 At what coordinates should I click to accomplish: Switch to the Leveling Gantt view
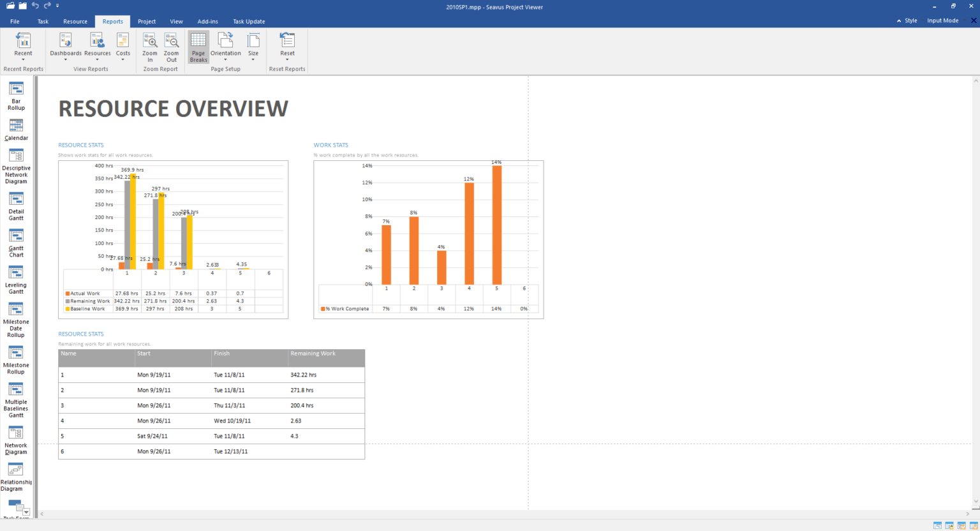tap(16, 280)
